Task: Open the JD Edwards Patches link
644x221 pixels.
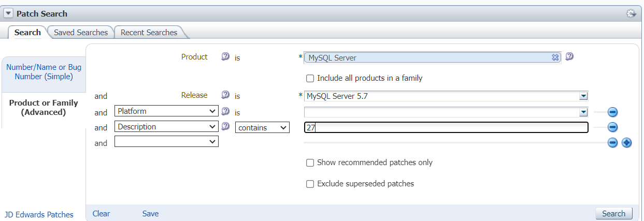Action: pyautogui.click(x=39, y=214)
